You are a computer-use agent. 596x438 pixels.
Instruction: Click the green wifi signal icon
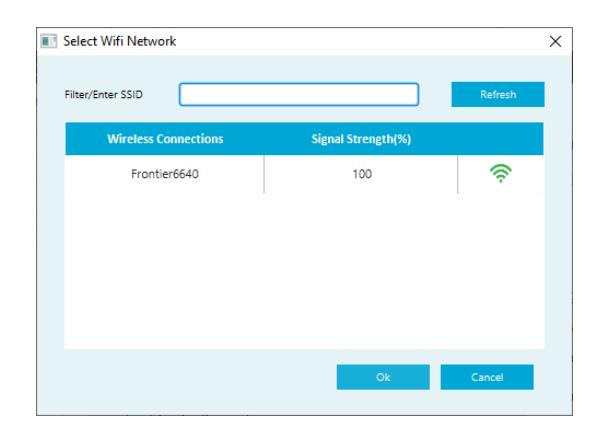[x=501, y=173]
